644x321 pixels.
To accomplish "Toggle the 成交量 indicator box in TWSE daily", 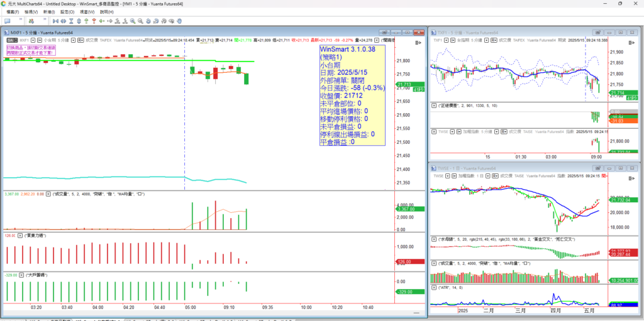I will coord(434,263).
